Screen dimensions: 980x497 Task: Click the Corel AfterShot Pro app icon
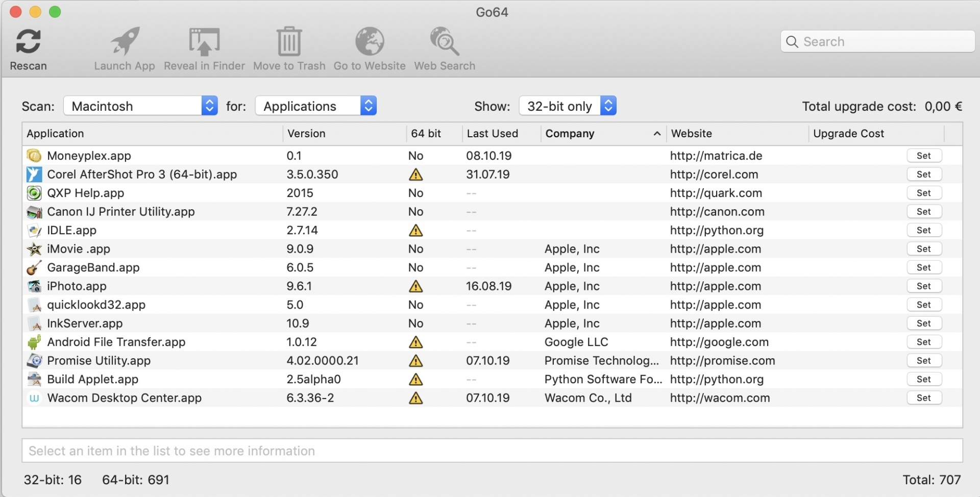click(x=34, y=175)
